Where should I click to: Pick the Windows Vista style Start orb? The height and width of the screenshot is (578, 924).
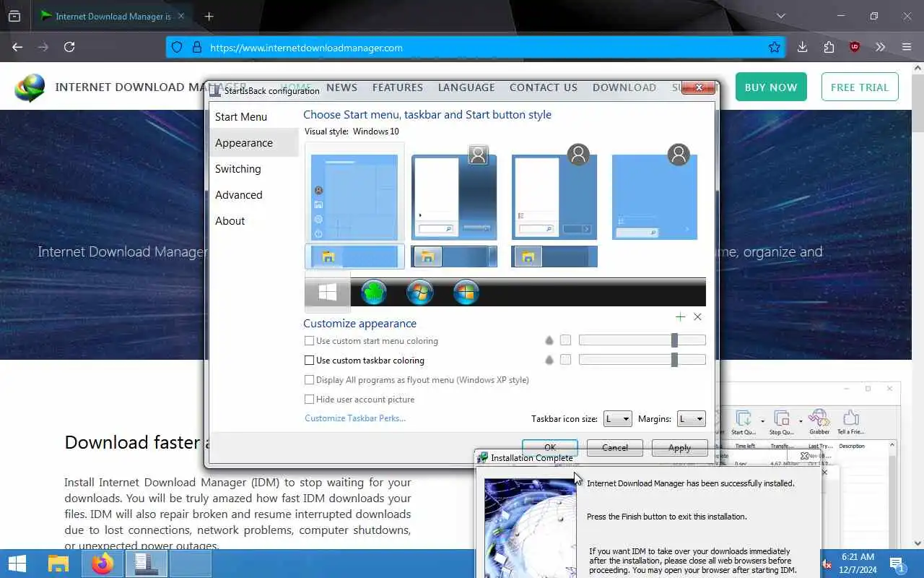[466, 292]
